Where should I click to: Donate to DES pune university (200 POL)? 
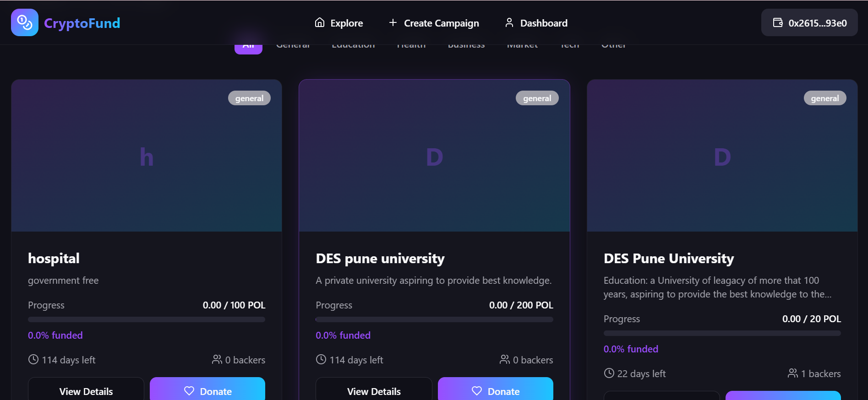496,389
